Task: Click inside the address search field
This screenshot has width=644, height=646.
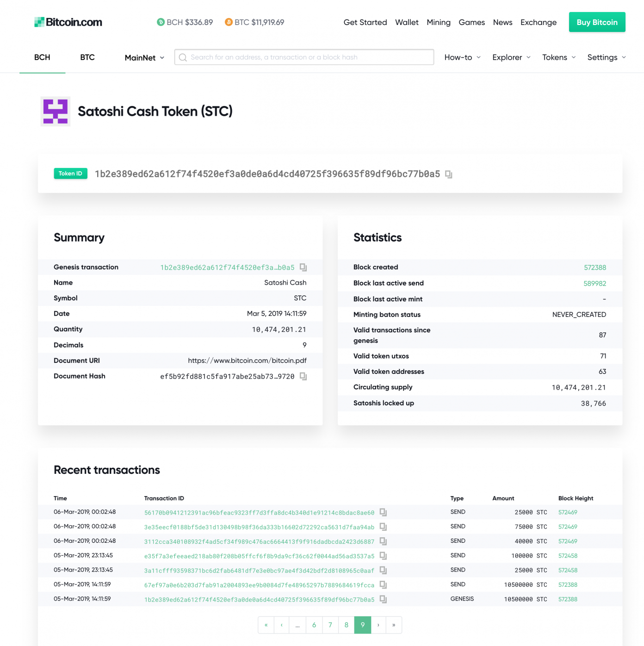Action: point(303,57)
